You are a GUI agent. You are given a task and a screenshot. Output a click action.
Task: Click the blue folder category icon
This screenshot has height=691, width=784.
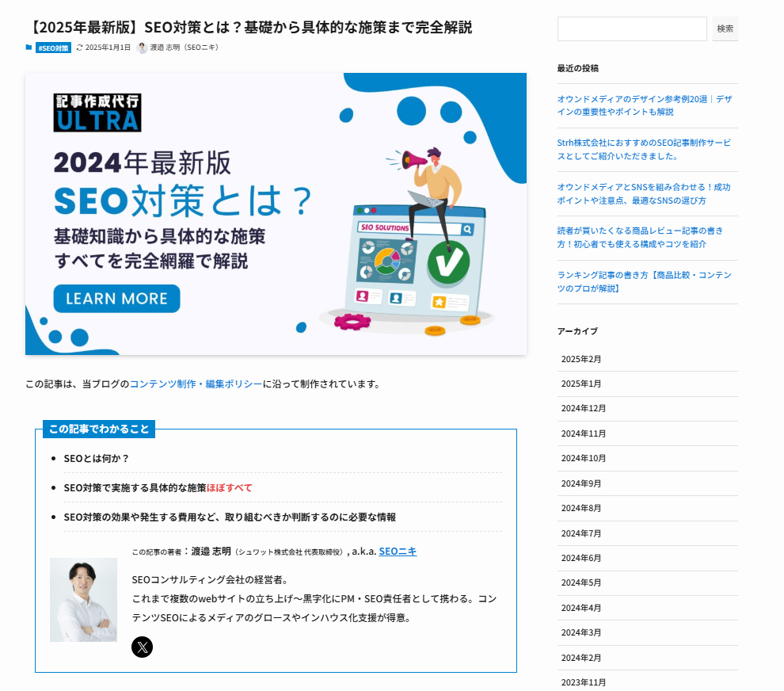coord(29,48)
